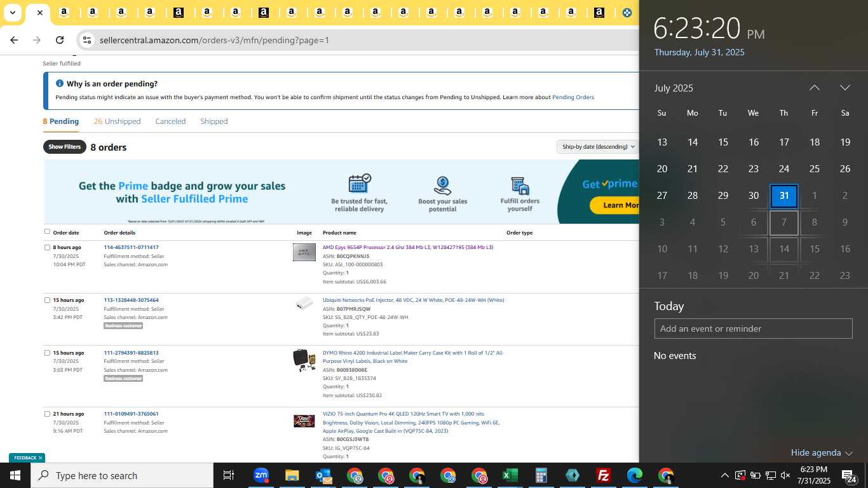
Task: Open site information icon in address bar
Action: coord(87,40)
